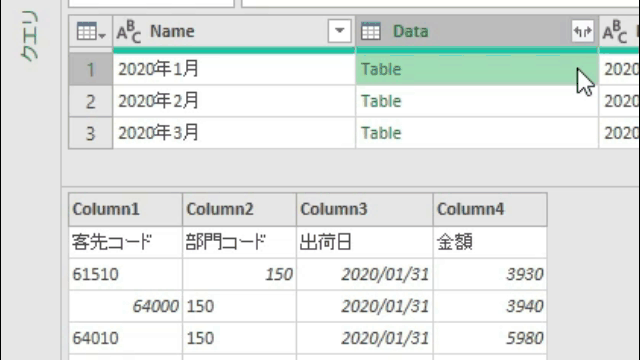The image size is (640, 360).
Task: Select row number 2 header
Action: click(91, 101)
